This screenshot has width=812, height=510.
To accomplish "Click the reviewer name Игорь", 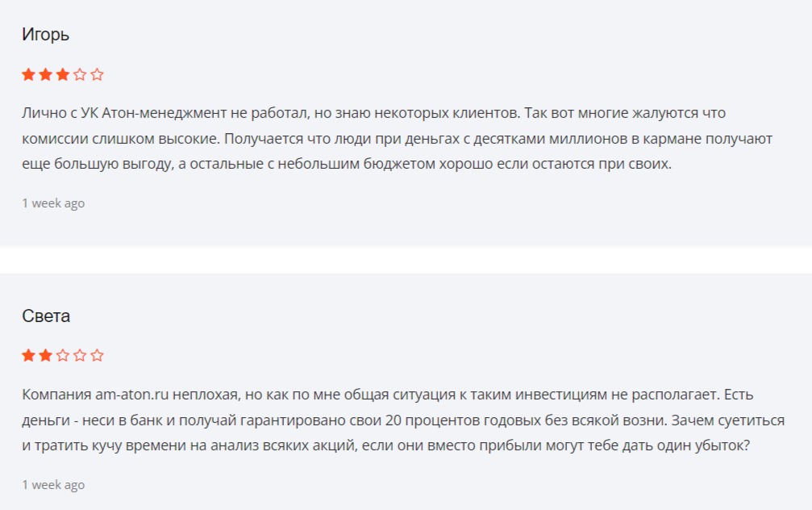I will pyautogui.click(x=46, y=35).
